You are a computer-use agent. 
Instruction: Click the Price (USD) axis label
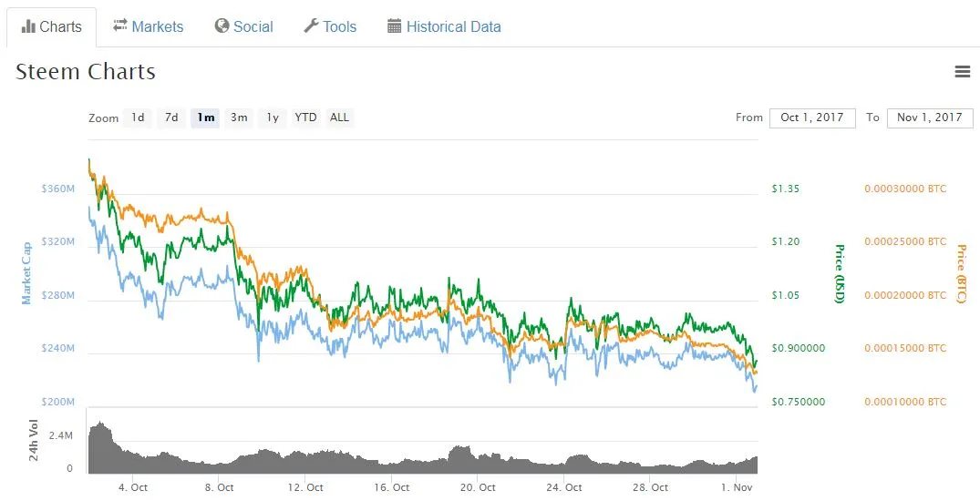click(839, 273)
